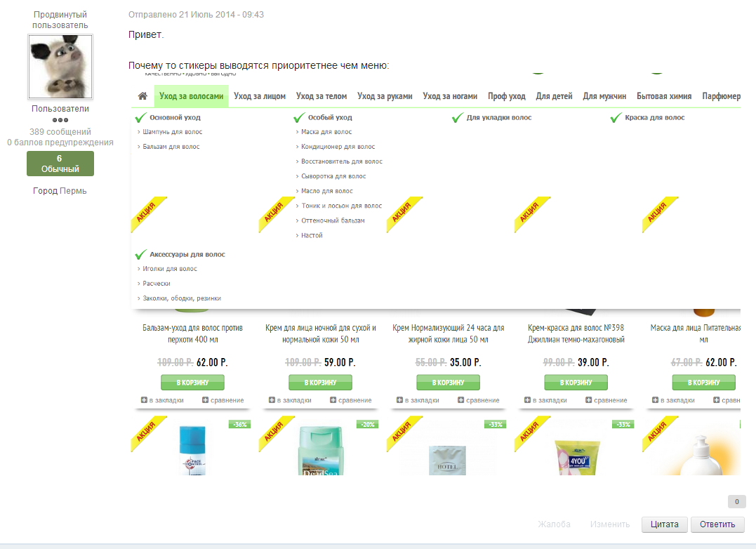The image size is (756, 549).
Task: Select Оттеночный бальзам link
Action: (x=333, y=220)
